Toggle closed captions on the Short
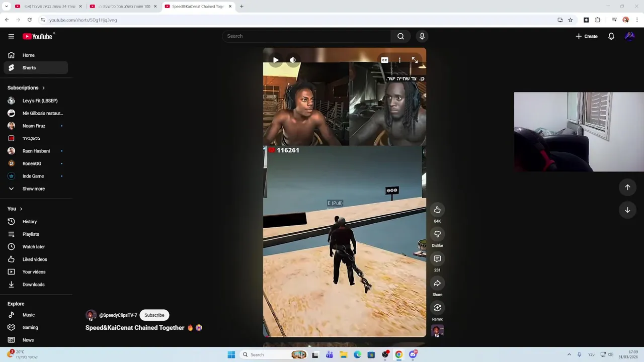Screen dimensions: 644x362 [384, 60]
